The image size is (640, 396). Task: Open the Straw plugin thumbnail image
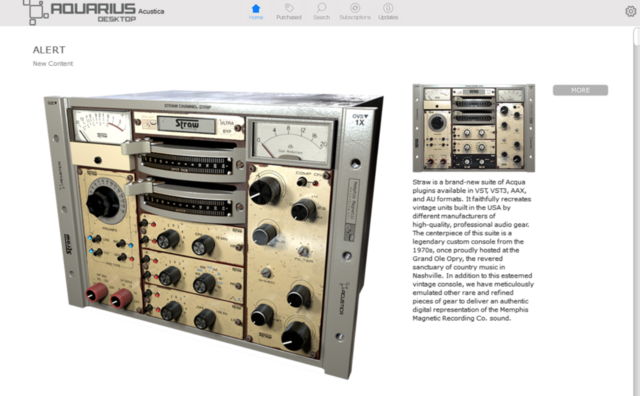(473, 128)
